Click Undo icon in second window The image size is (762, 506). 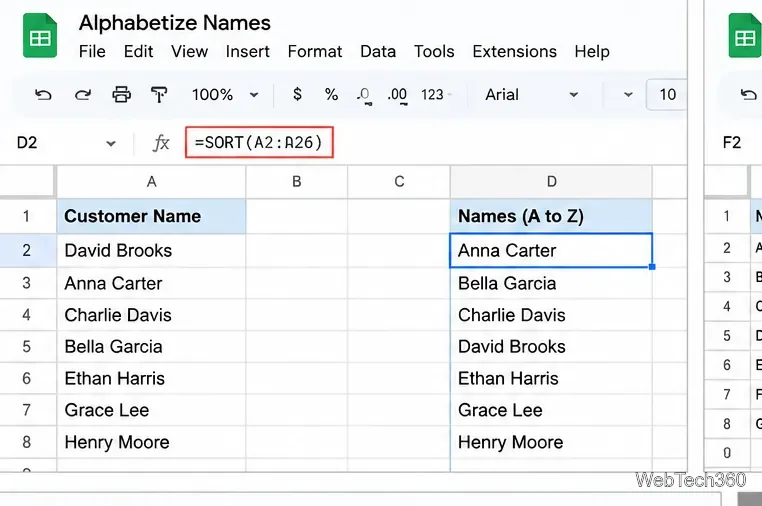748,94
